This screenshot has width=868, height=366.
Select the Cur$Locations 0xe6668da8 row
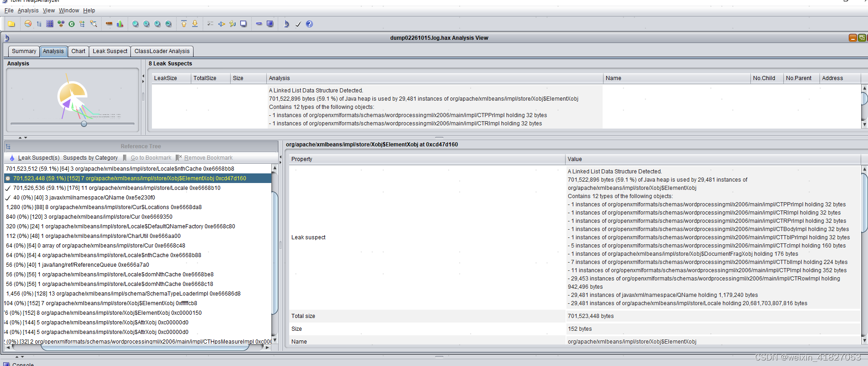[138, 207]
